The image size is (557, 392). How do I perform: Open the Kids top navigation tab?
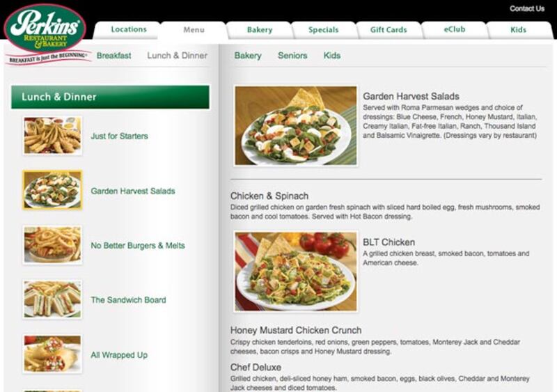click(x=518, y=30)
